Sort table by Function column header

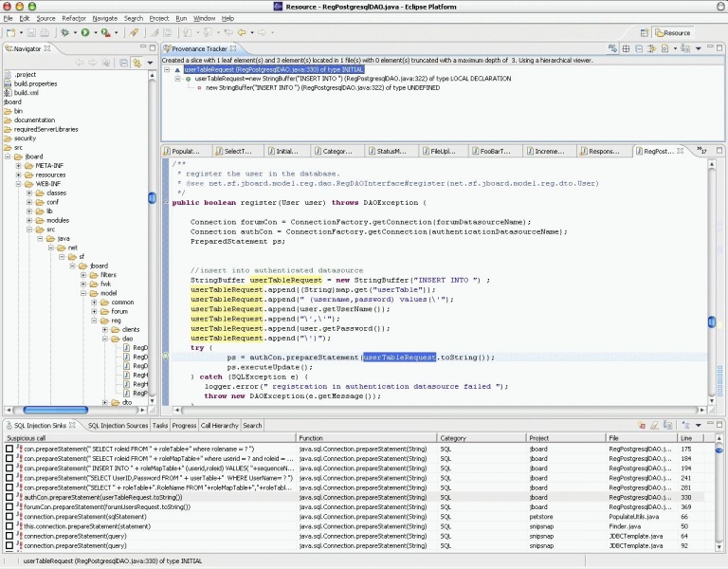(366, 438)
